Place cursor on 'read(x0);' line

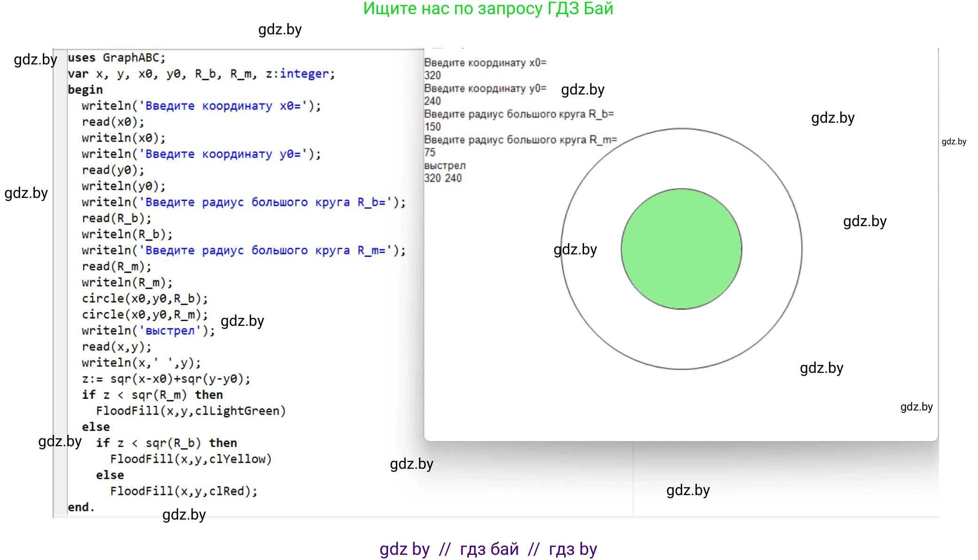[113, 122]
